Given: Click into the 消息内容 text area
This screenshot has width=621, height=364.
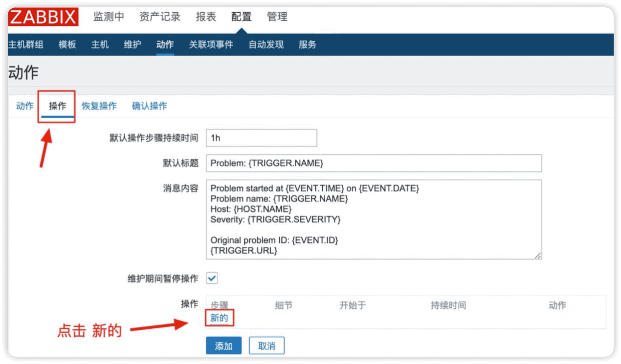Looking at the screenshot, I should tap(374, 219).
